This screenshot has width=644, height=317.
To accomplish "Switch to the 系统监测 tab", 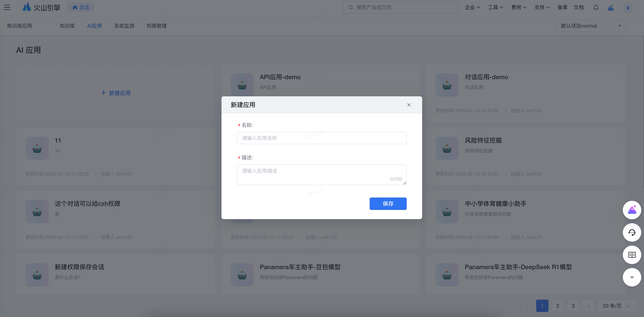I will click(124, 26).
